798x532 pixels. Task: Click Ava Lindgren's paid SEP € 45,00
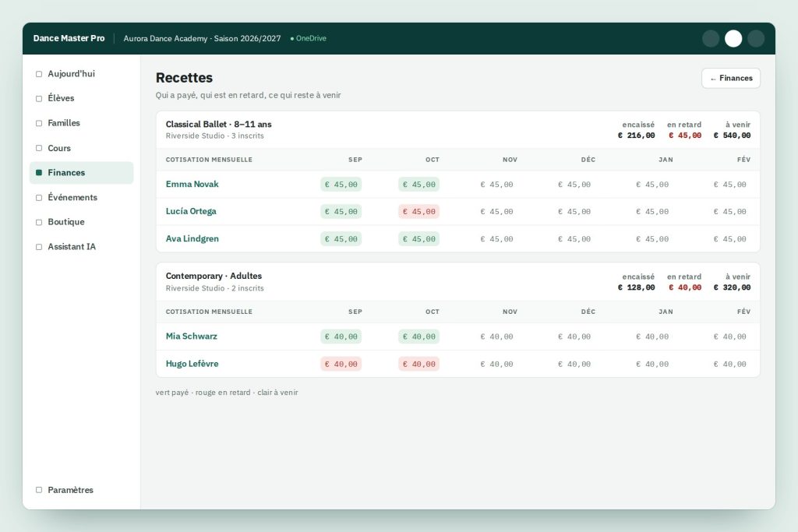point(341,239)
